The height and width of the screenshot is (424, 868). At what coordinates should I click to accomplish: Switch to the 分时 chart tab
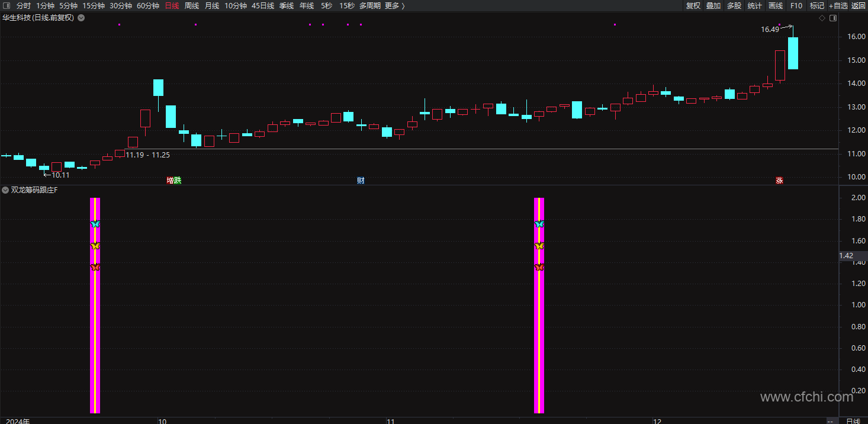pyautogui.click(x=24, y=5)
